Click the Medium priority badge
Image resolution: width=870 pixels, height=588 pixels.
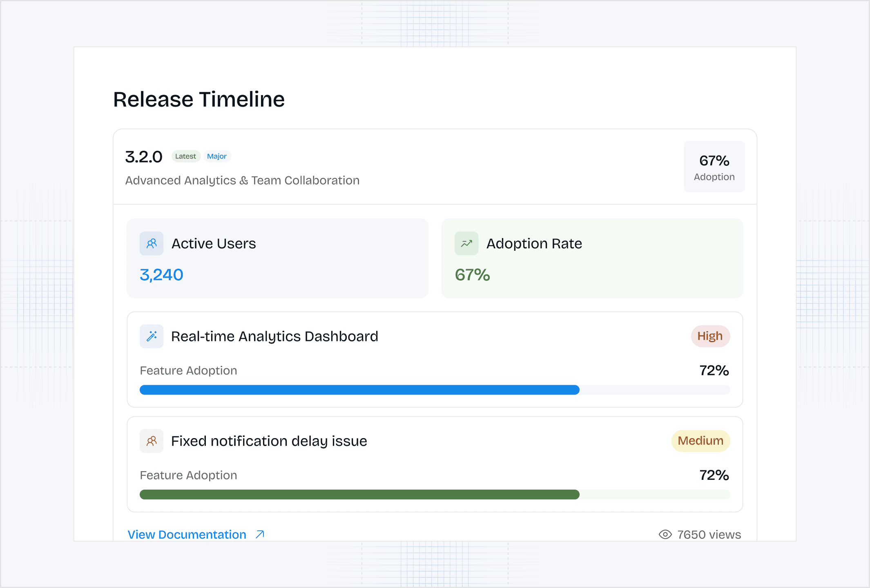pyautogui.click(x=700, y=441)
